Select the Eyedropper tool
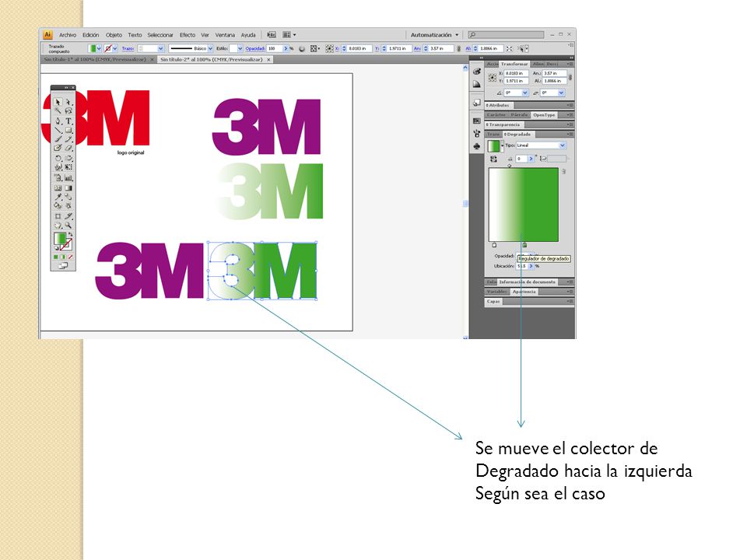This screenshot has width=747, height=560. [58, 197]
